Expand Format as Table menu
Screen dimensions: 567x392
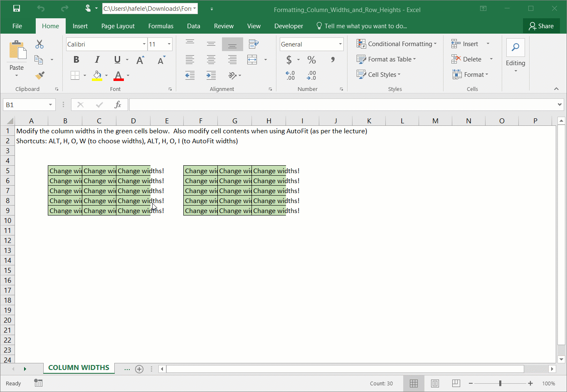(x=386, y=59)
